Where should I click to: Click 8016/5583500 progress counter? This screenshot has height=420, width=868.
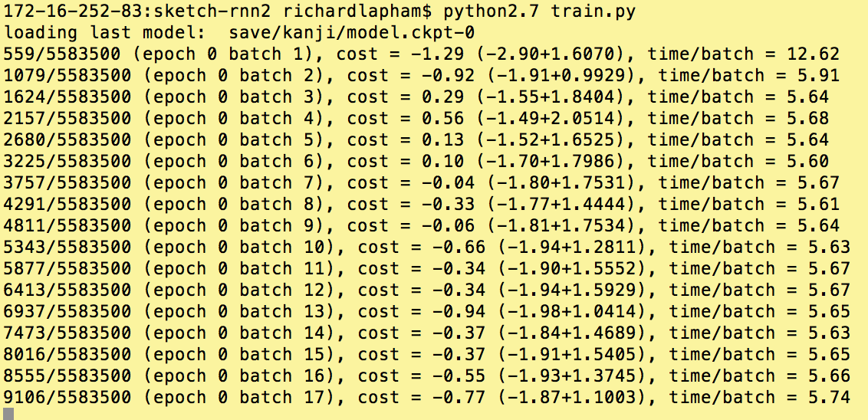click(x=67, y=355)
